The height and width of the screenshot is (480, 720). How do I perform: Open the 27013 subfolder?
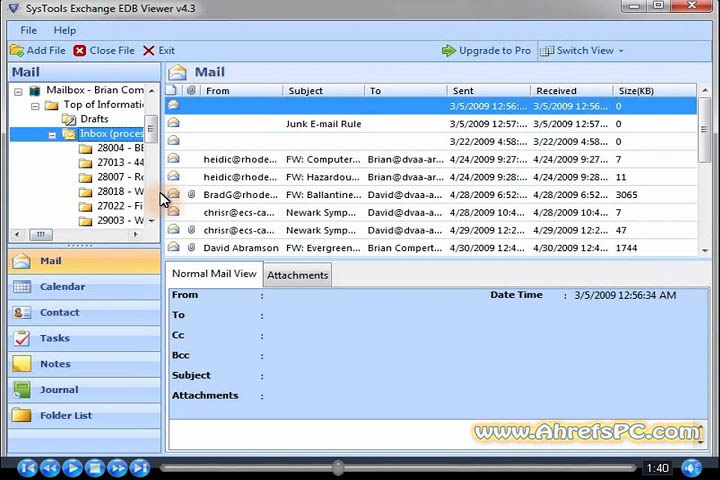[120, 162]
